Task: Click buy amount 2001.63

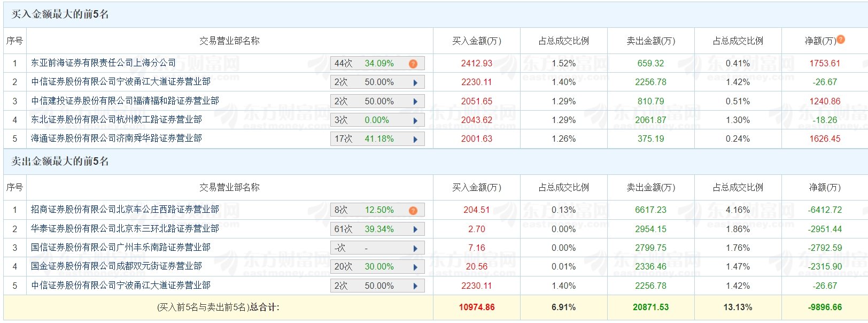Action: (477, 139)
